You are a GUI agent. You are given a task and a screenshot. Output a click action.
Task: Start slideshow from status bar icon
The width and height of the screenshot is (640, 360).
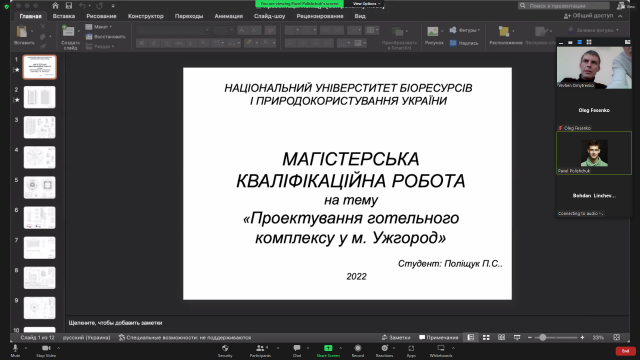click(x=517, y=338)
